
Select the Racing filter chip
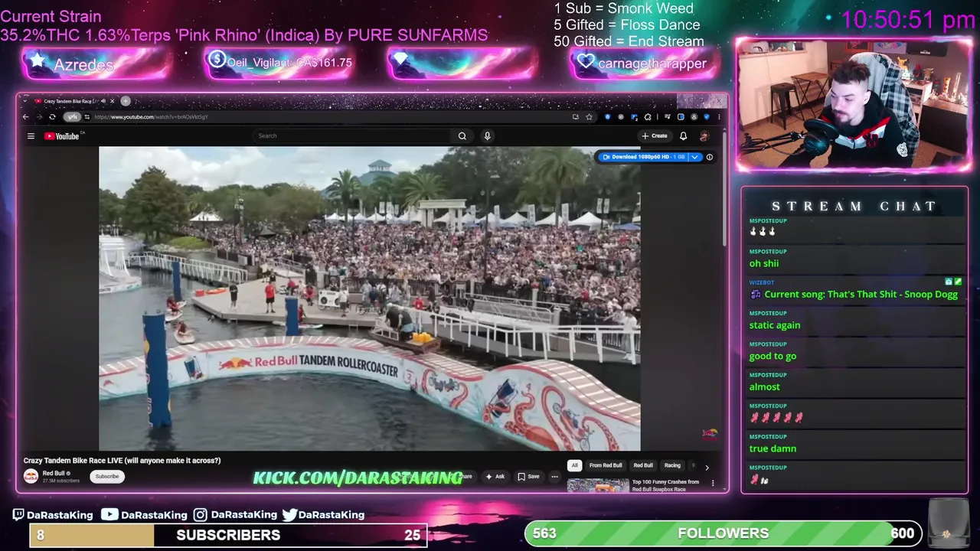coord(672,465)
